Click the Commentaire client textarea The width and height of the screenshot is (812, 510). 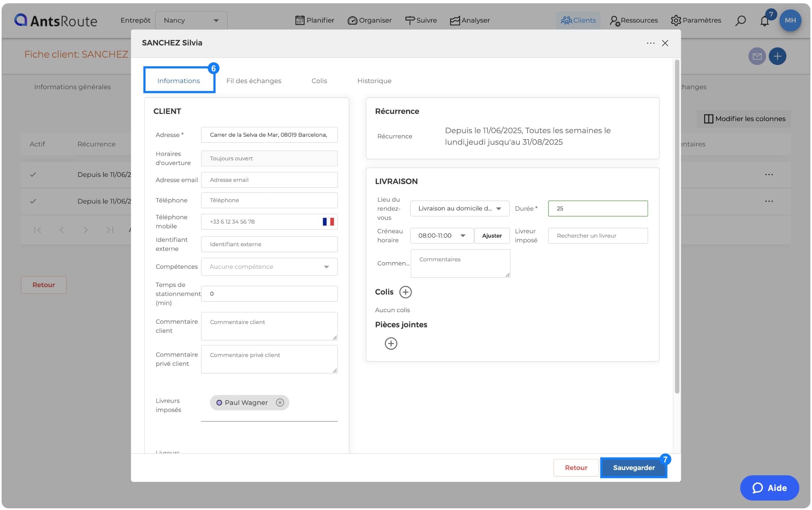pyautogui.click(x=269, y=326)
